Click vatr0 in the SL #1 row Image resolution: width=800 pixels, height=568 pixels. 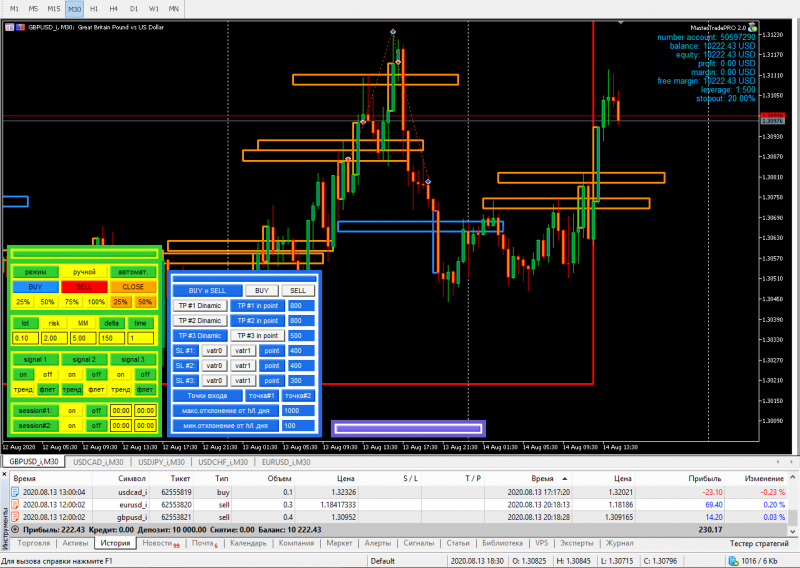point(214,351)
